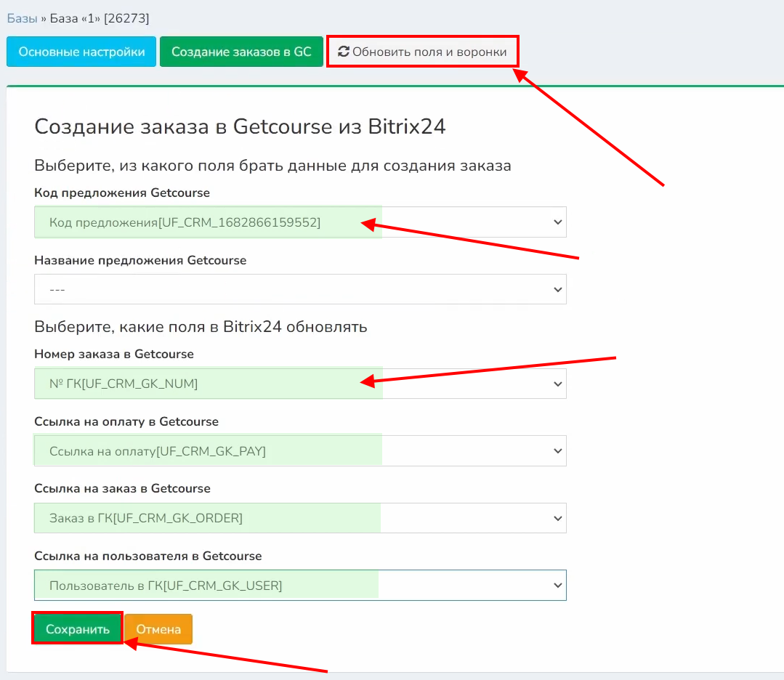
Task: Click the Код предложения Getcourse field label
Action: click(x=122, y=193)
